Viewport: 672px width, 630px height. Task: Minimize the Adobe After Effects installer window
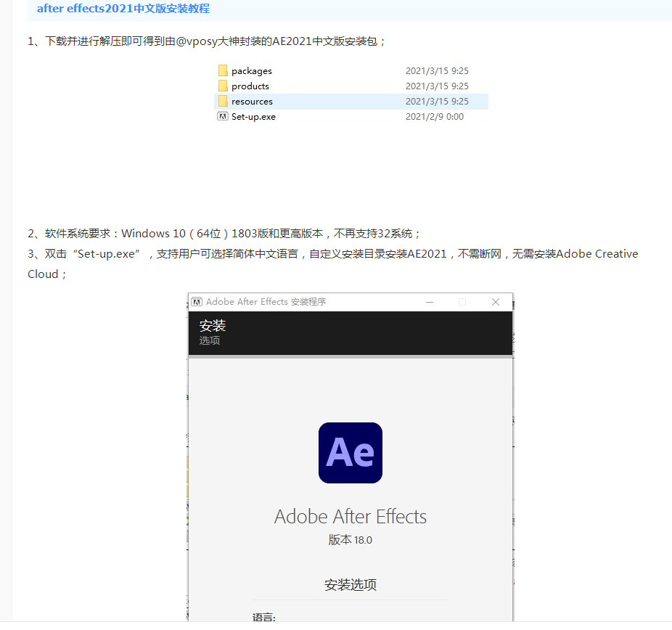[x=430, y=302]
